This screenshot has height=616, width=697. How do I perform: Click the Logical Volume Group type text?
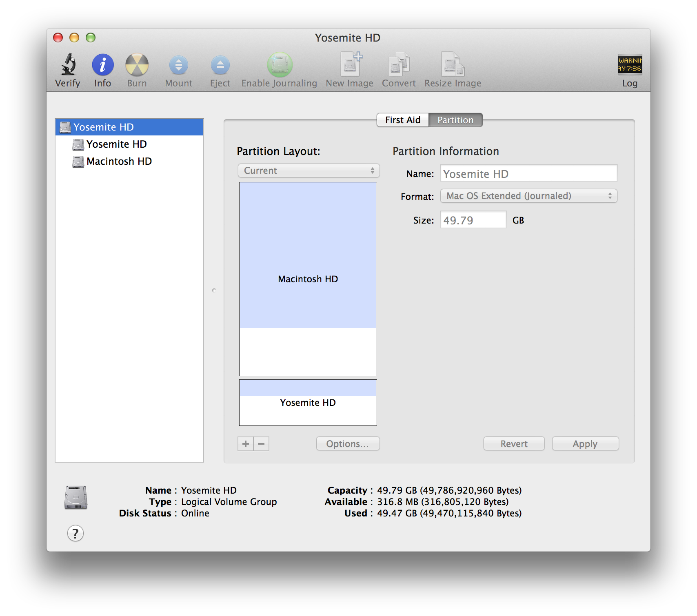pos(229,502)
